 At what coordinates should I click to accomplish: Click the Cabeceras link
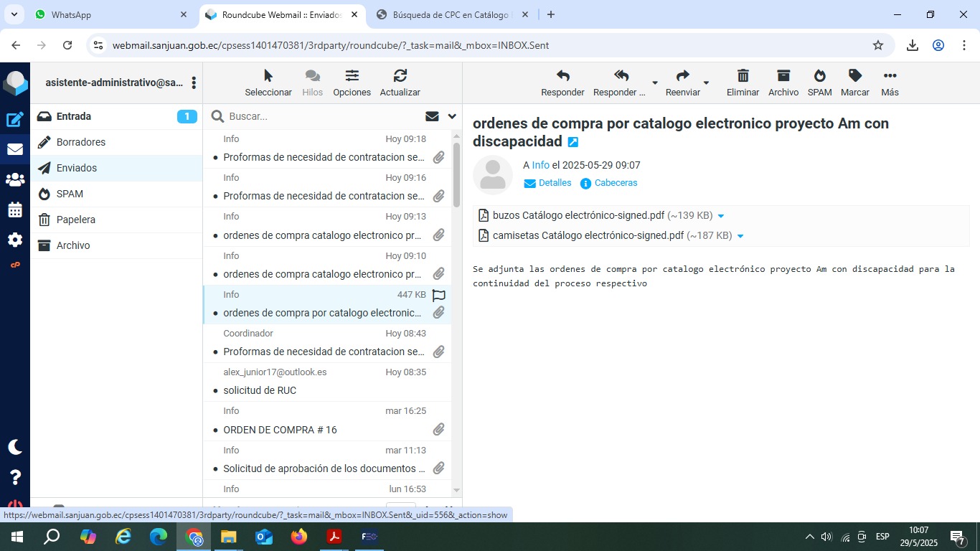[616, 183]
